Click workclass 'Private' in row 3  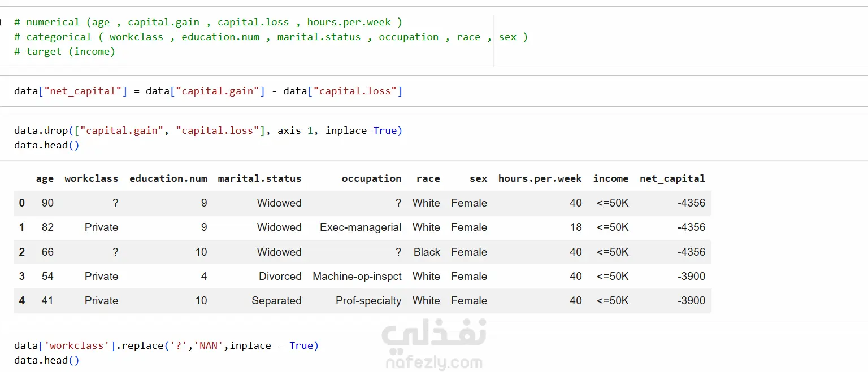point(102,277)
